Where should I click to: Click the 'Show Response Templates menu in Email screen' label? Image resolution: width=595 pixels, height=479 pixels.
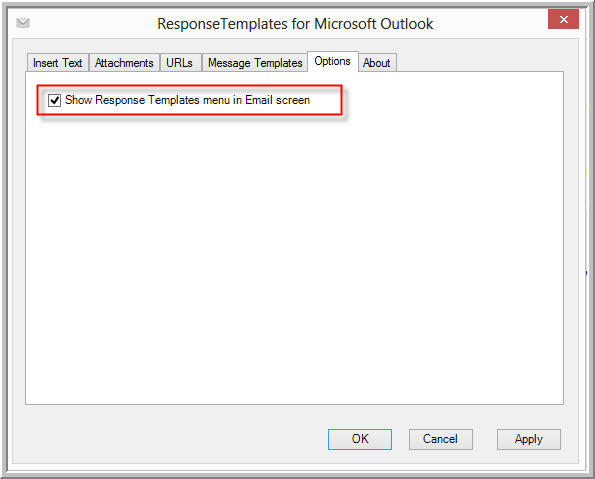click(x=187, y=100)
